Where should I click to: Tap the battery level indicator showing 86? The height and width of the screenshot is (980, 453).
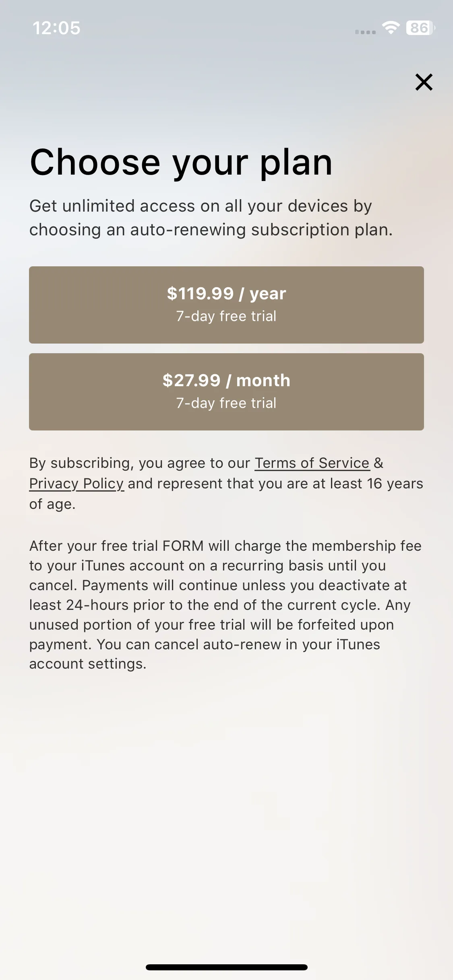pyautogui.click(x=420, y=28)
